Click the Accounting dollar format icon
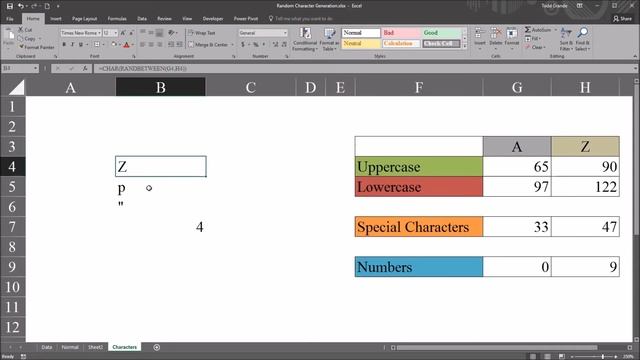This screenshot has width=640, height=360. (243, 44)
